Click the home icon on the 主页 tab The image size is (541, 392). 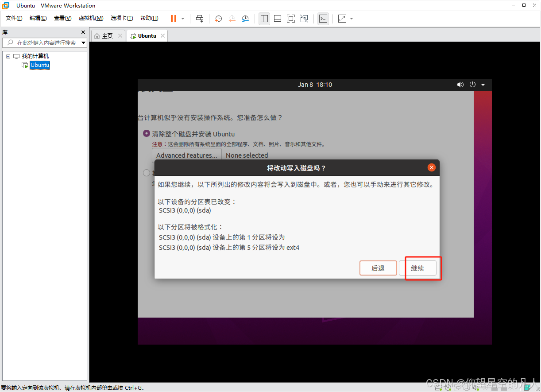click(97, 36)
